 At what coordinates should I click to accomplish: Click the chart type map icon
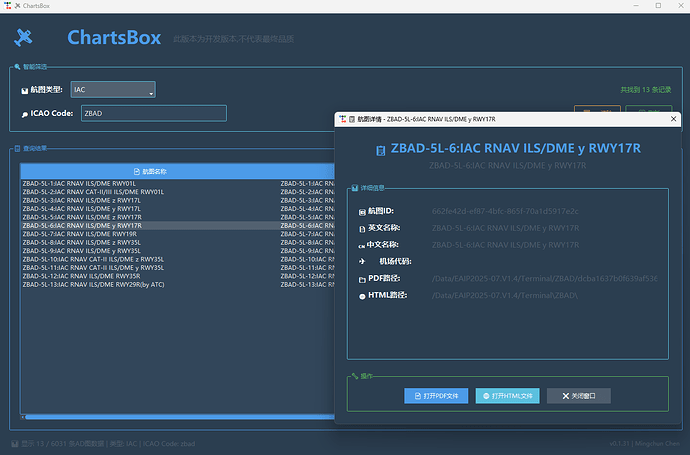24,91
